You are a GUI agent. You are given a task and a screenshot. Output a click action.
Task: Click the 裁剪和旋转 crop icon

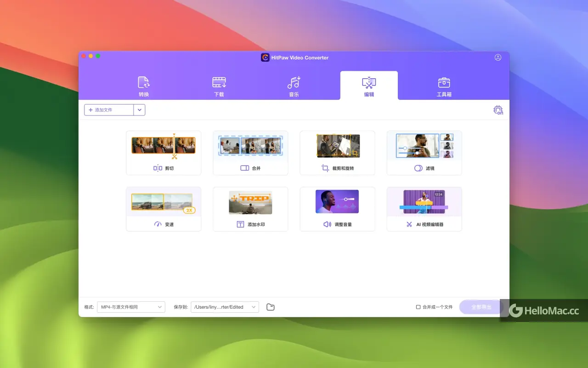click(x=325, y=168)
